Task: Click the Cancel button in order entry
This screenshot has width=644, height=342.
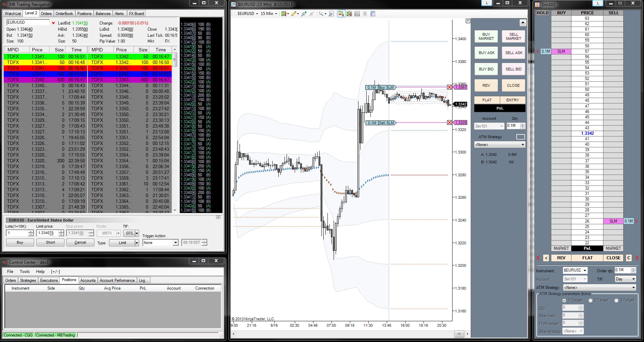Action: pyautogui.click(x=80, y=242)
